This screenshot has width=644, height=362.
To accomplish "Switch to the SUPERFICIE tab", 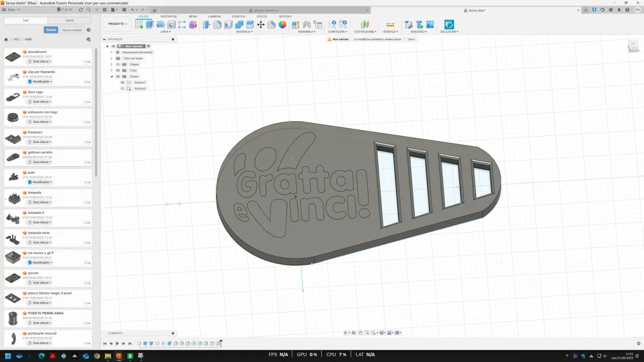I will pos(168,17).
